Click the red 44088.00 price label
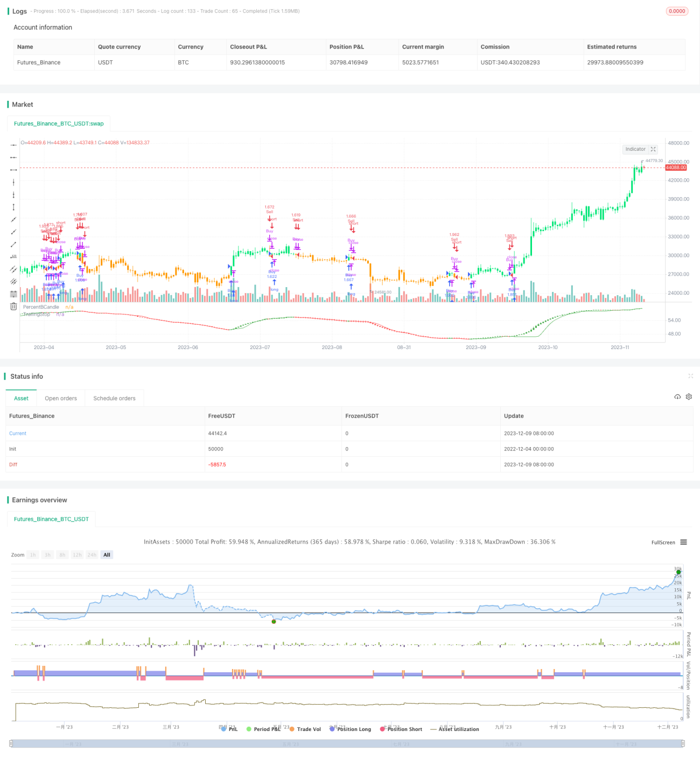 676,168
